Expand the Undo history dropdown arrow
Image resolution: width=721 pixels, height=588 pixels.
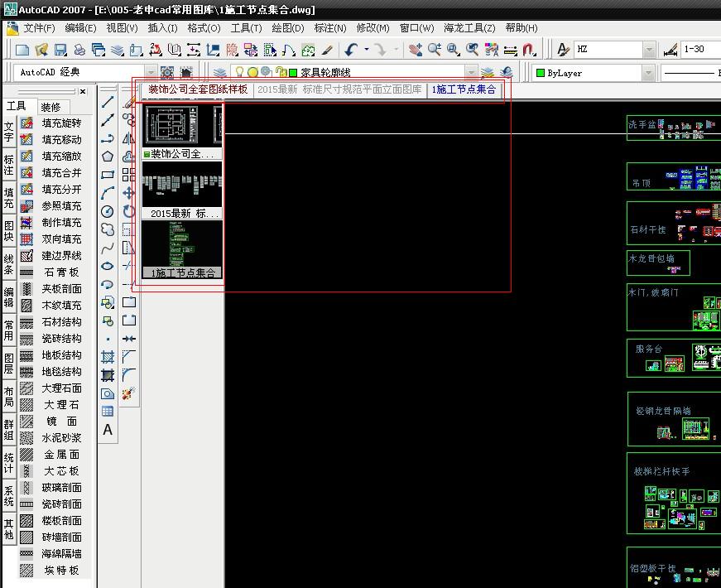click(x=367, y=49)
